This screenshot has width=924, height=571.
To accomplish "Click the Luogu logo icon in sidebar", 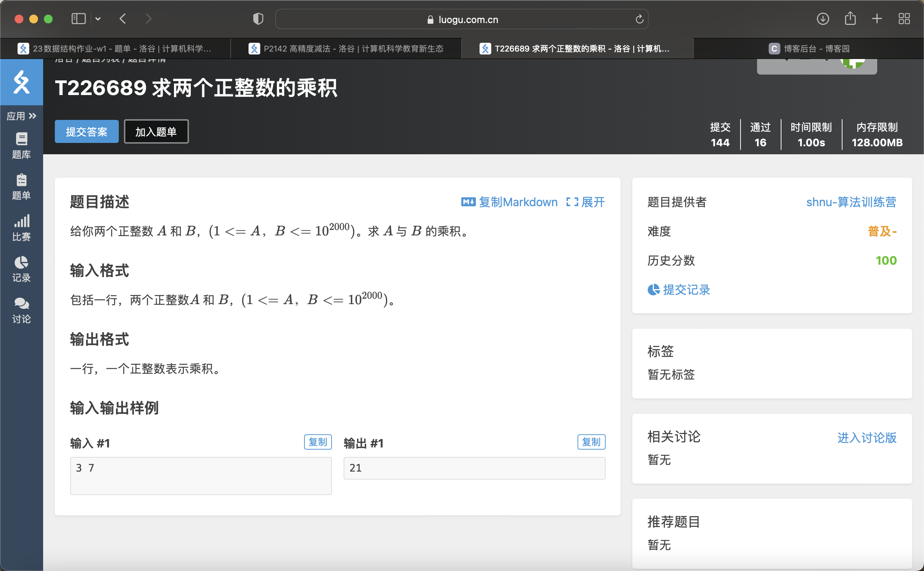I will pyautogui.click(x=22, y=82).
